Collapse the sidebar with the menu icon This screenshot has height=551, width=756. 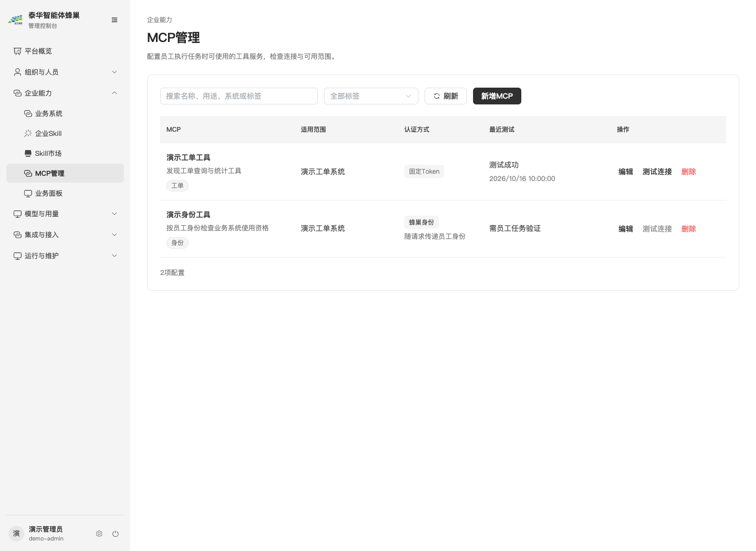tap(114, 20)
